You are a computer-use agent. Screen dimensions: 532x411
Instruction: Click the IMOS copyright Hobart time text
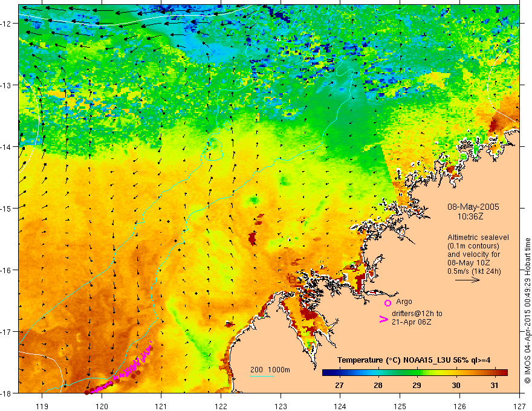coord(528,310)
